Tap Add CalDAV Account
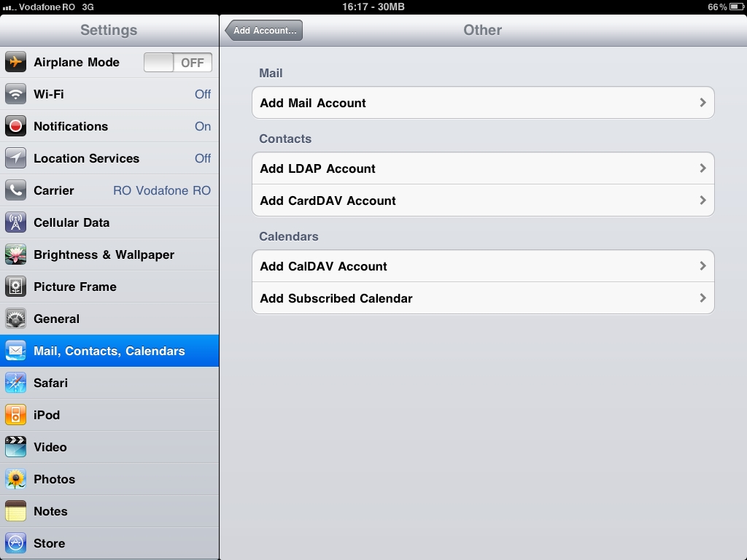This screenshot has width=747, height=560. point(483,265)
